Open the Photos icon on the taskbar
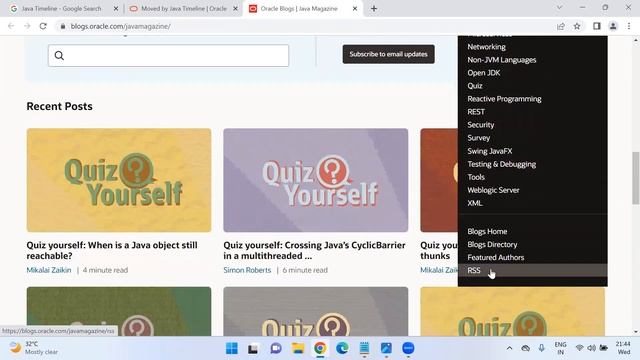640x360 pixels. pyautogui.click(x=386, y=348)
